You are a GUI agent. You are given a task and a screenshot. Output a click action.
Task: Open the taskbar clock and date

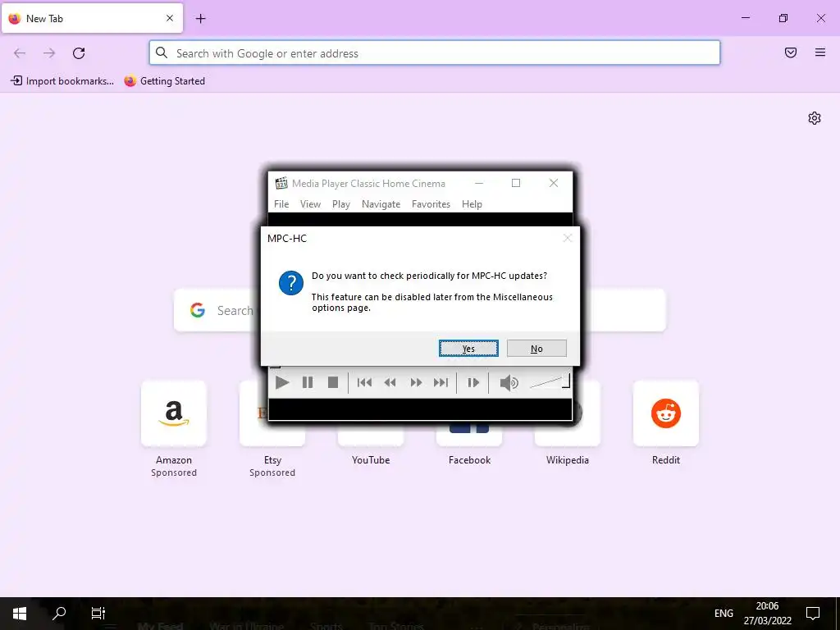767,614
